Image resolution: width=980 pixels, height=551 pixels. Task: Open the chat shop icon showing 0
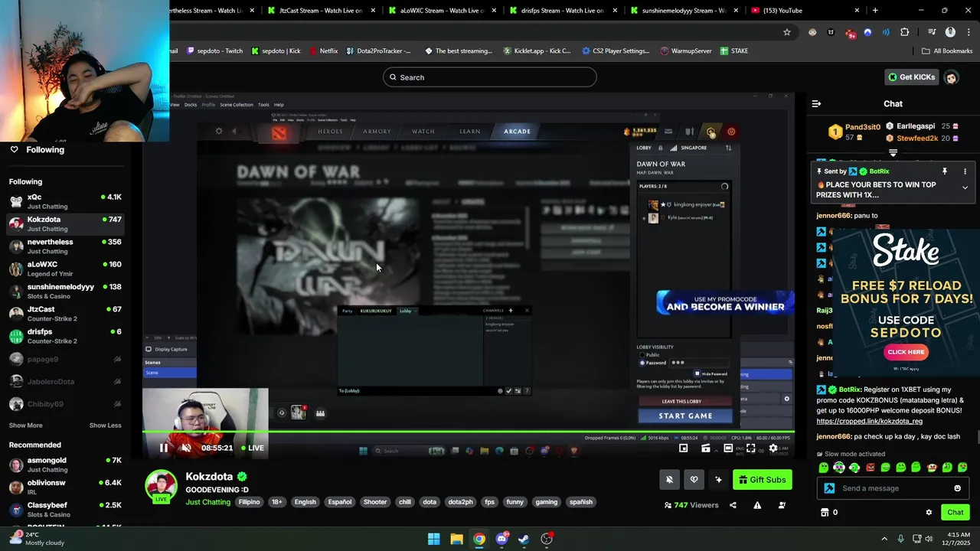829,512
